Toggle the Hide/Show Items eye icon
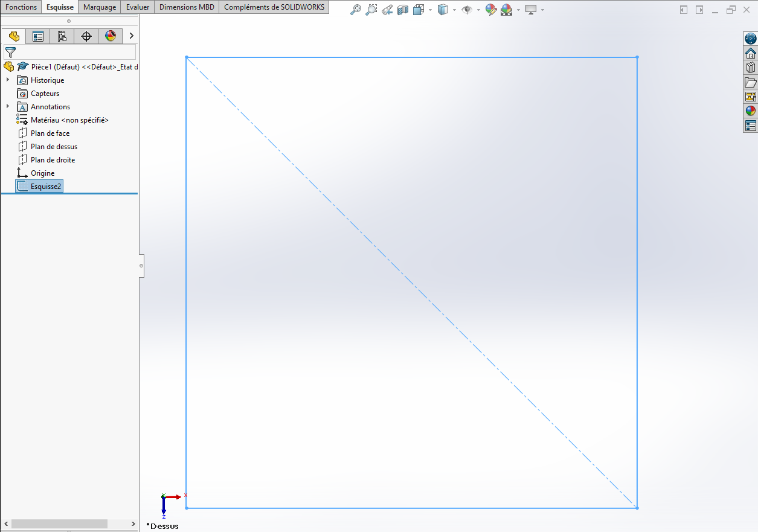758x532 pixels. tap(466, 10)
